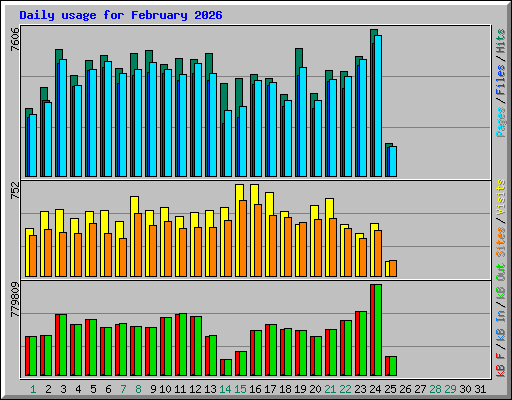Screen dimensions: 512x400
Task: Click day 25 on the x-axis
Action: (x=390, y=389)
